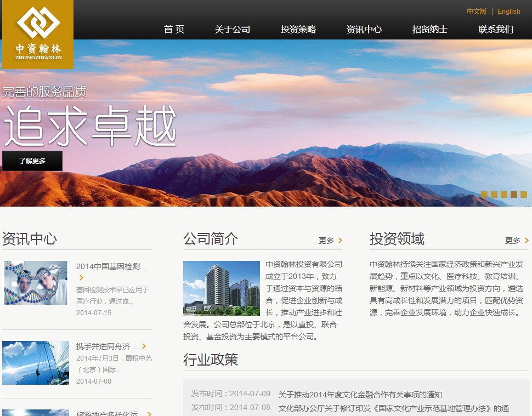Switch language to 中文版

click(477, 11)
